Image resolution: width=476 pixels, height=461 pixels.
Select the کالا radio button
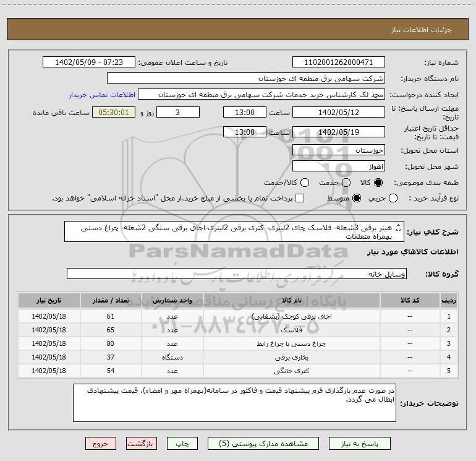pyautogui.click(x=378, y=183)
